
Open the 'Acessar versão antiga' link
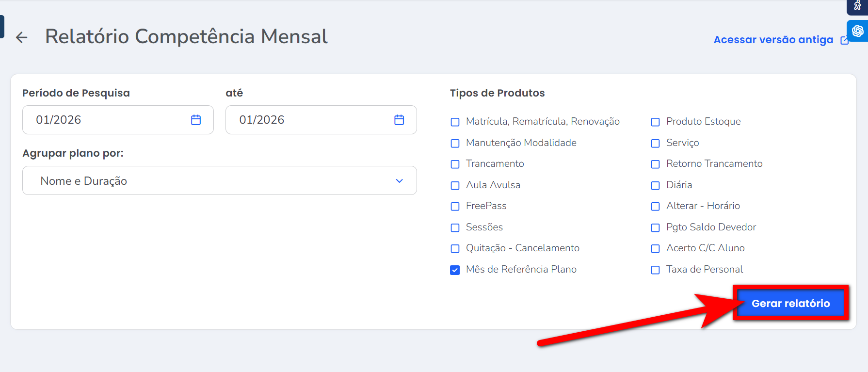click(x=773, y=40)
